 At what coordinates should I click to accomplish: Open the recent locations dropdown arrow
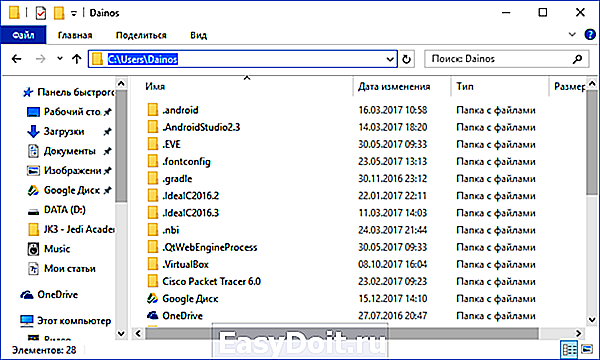click(60, 59)
